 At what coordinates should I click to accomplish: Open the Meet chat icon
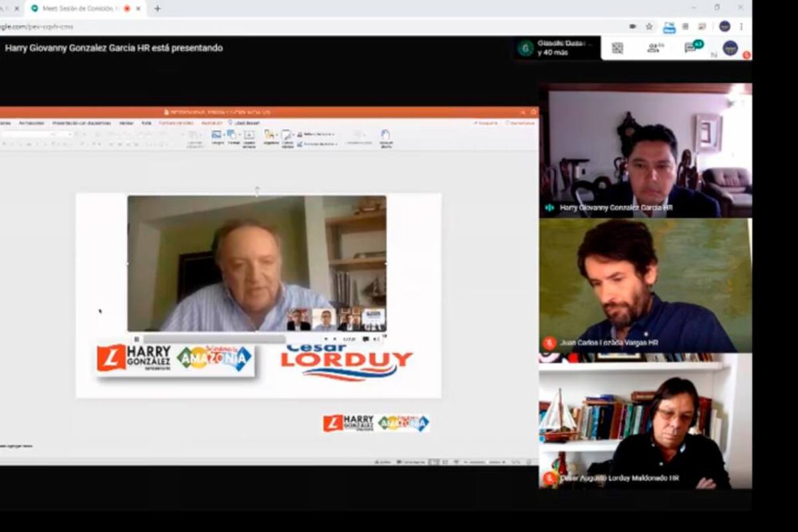[693, 47]
